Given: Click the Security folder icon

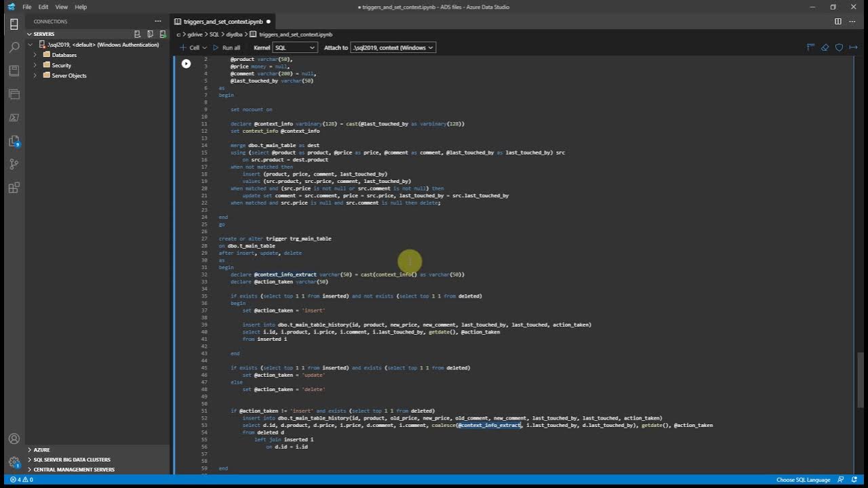Looking at the screenshot, I should (x=46, y=65).
